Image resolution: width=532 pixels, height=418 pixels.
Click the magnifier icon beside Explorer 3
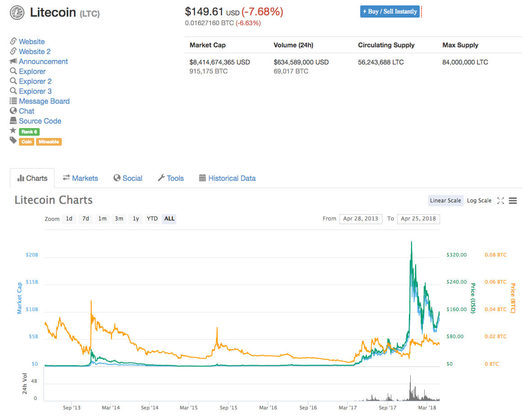(13, 91)
